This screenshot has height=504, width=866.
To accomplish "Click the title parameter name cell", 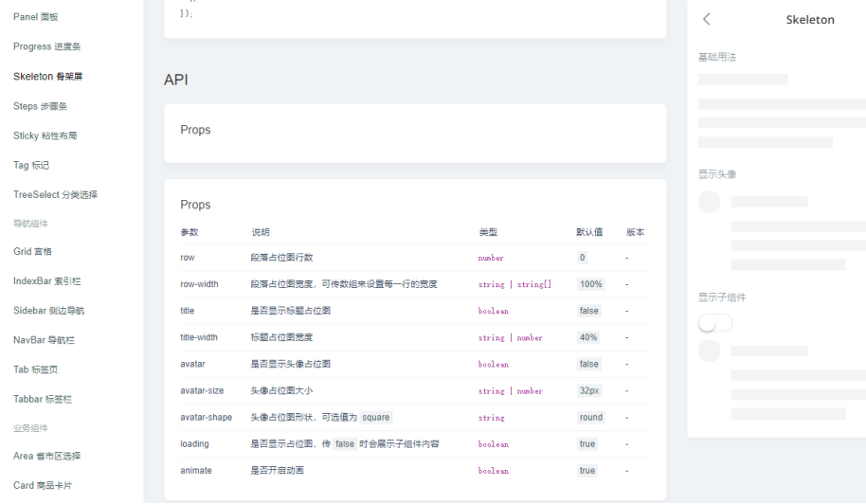I will [188, 311].
